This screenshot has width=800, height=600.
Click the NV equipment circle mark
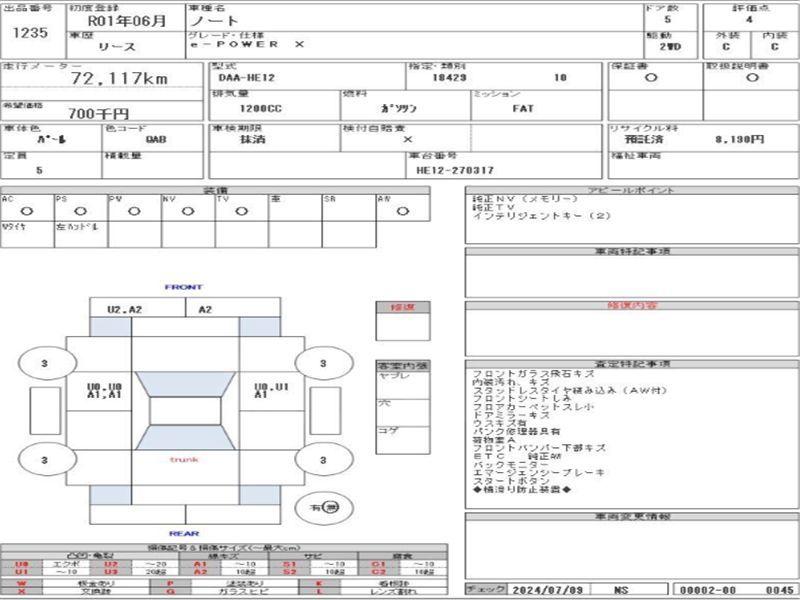[x=188, y=211]
